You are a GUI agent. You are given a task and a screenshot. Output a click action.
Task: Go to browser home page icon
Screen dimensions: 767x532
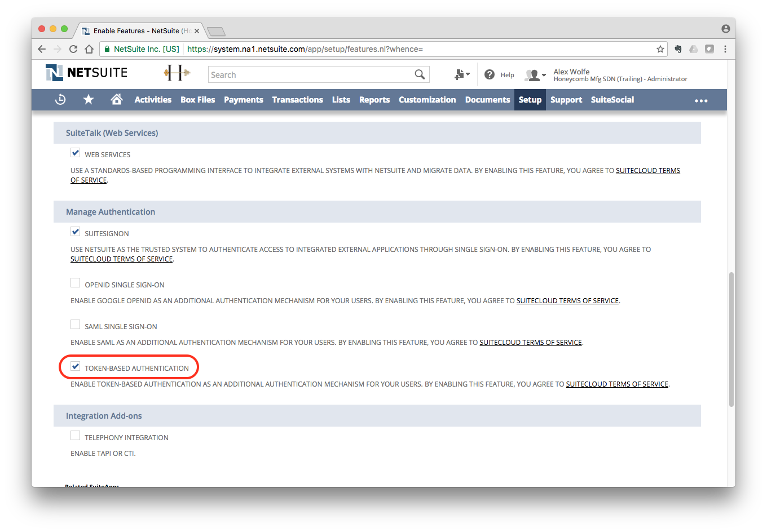[x=89, y=49]
